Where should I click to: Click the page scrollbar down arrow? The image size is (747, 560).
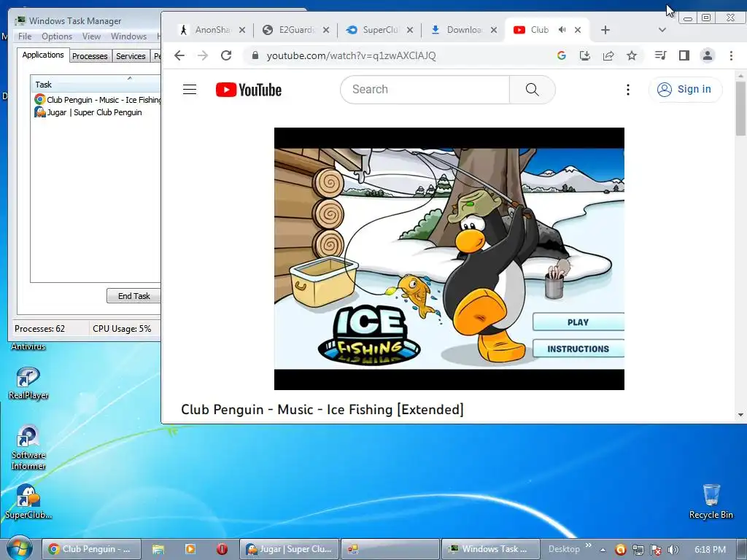tap(740, 415)
